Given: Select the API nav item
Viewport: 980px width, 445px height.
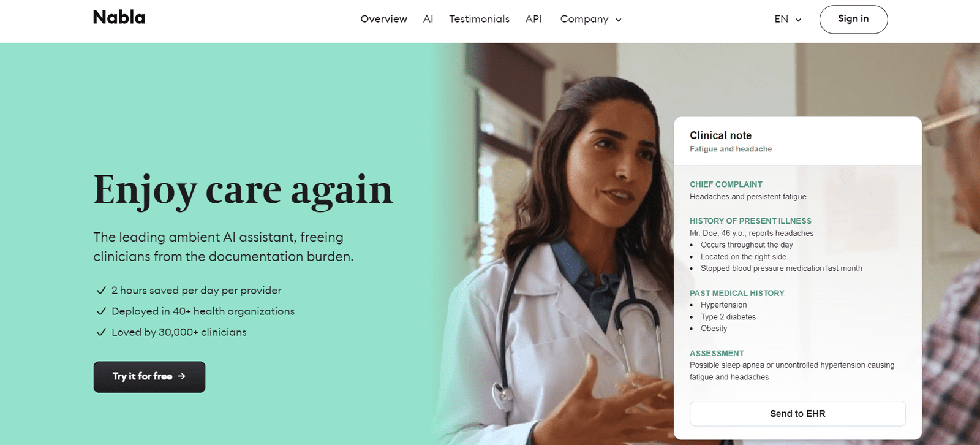Looking at the screenshot, I should pyautogui.click(x=533, y=19).
